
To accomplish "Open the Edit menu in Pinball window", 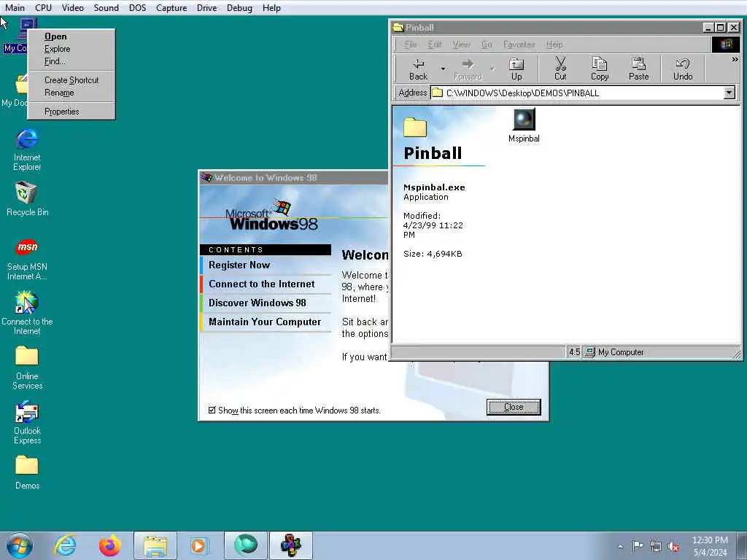I will (x=435, y=44).
